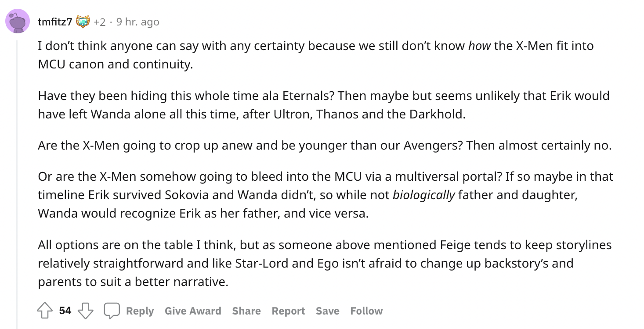Screen dimensions: 644x329
Task: Click Give Award under the comment
Action: [x=193, y=311]
